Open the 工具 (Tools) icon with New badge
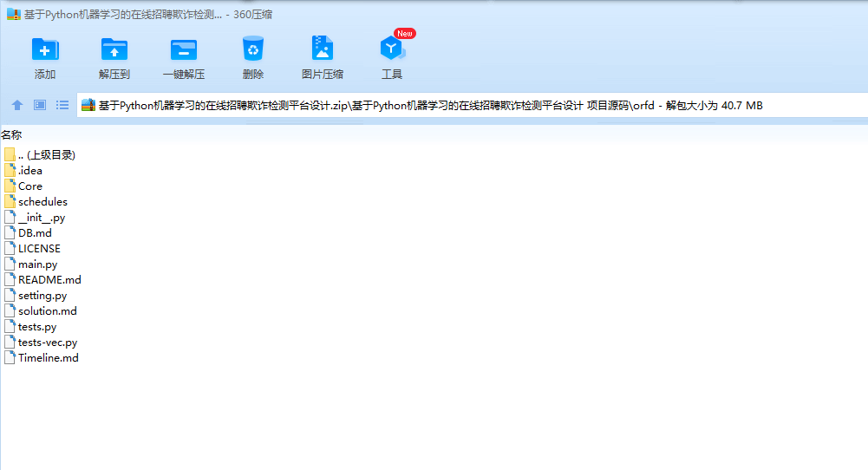 click(x=393, y=49)
